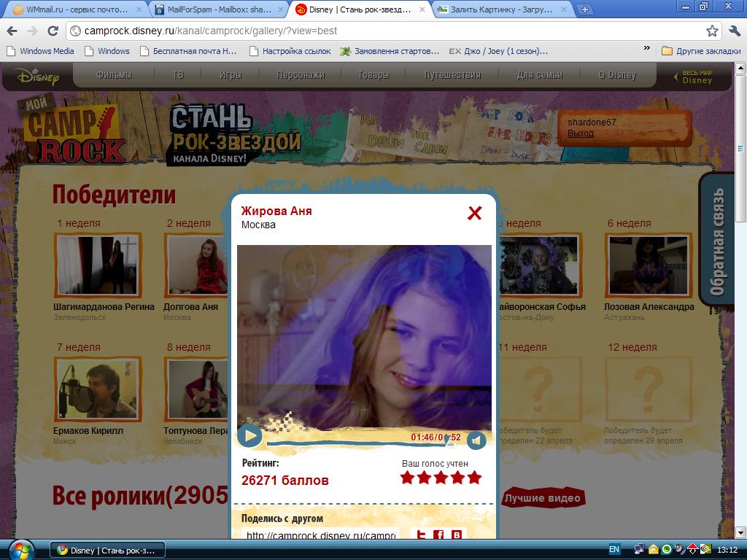747x560 pixels.
Task: Open week 8 winner Топтунова Лера thumbnail
Action: [196, 389]
